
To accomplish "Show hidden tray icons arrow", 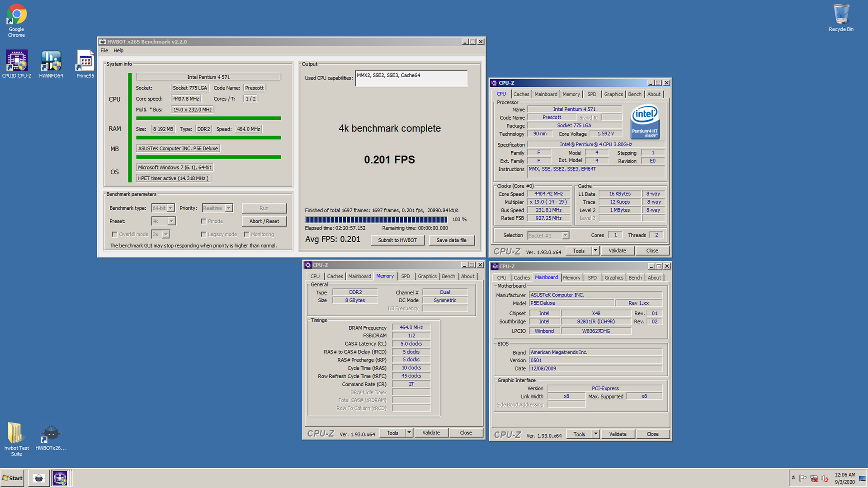I will [x=793, y=478].
